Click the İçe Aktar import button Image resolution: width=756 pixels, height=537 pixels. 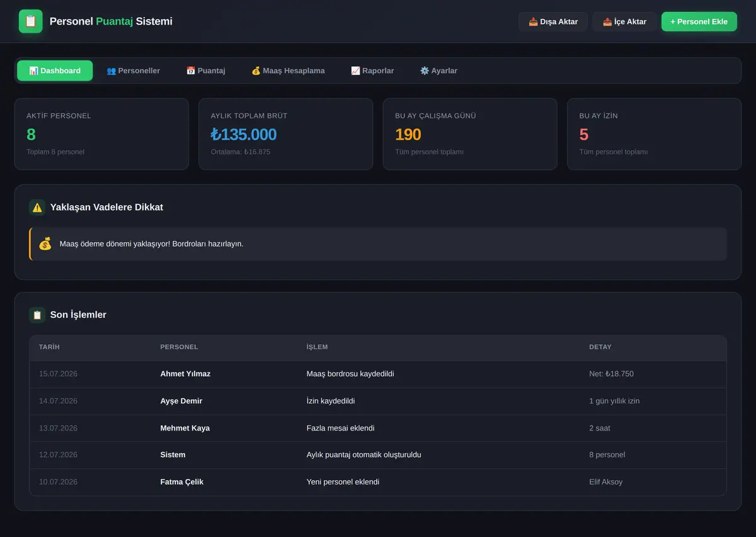624,21
